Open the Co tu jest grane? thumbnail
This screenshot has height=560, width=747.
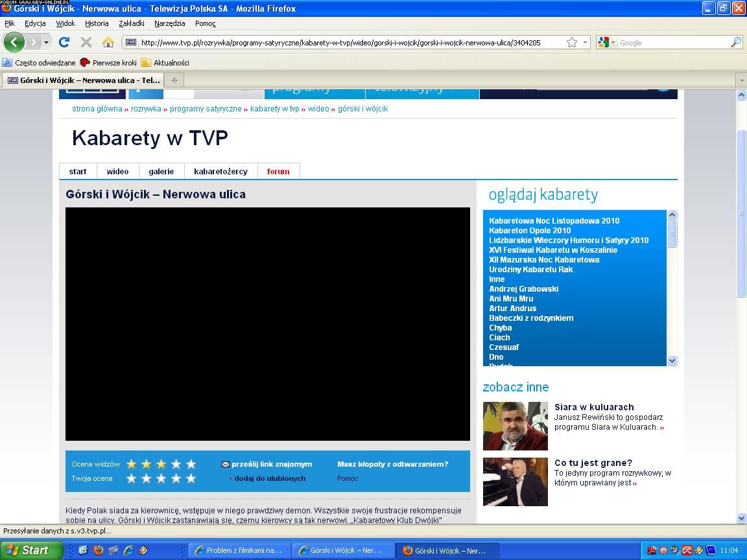point(516,482)
